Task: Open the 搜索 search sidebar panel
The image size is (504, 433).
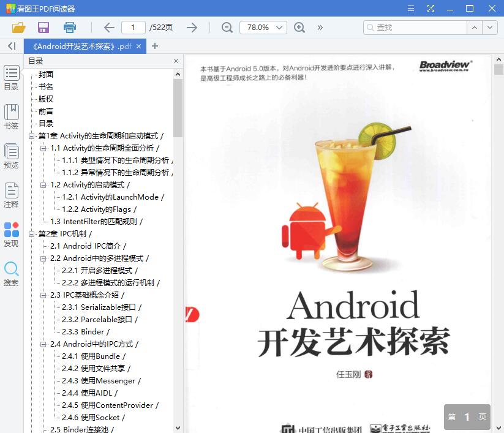Action: (11, 274)
